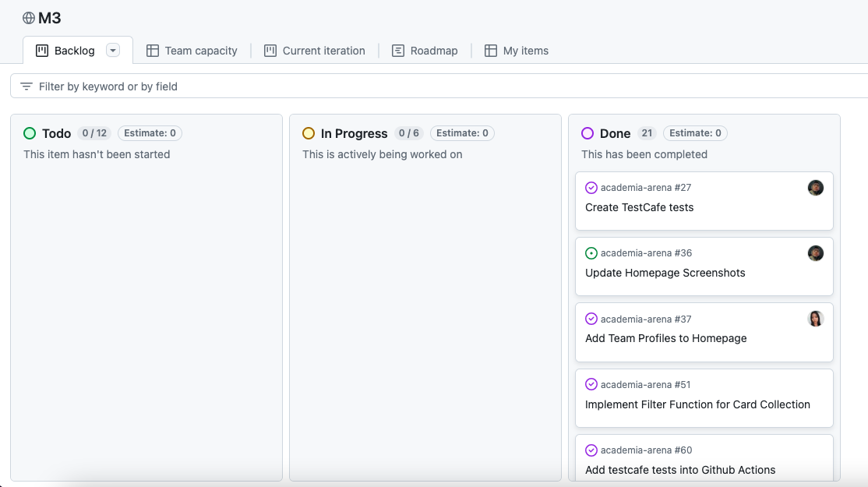
Task: Click assignee avatar on Create TestCafe tests card
Action: point(815,188)
